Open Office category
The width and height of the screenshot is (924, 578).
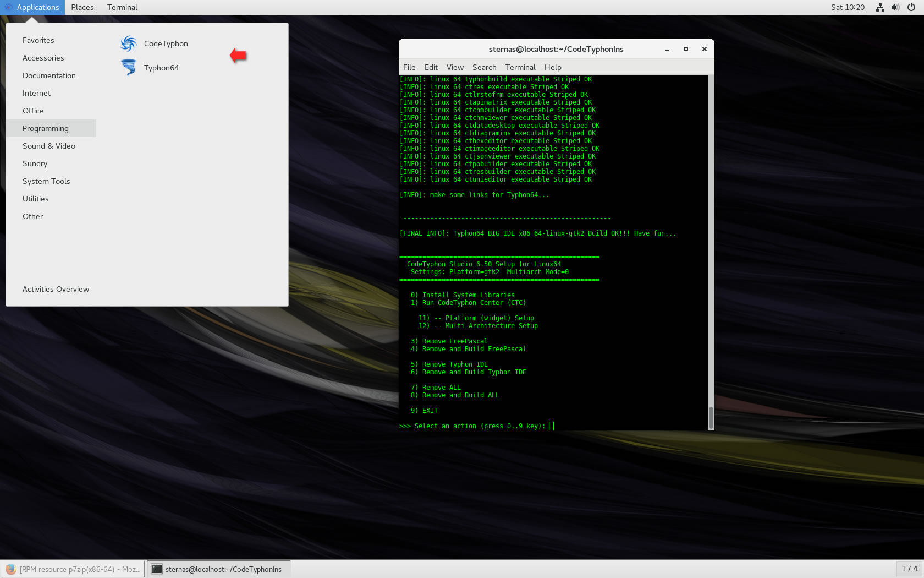[x=51, y=111]
